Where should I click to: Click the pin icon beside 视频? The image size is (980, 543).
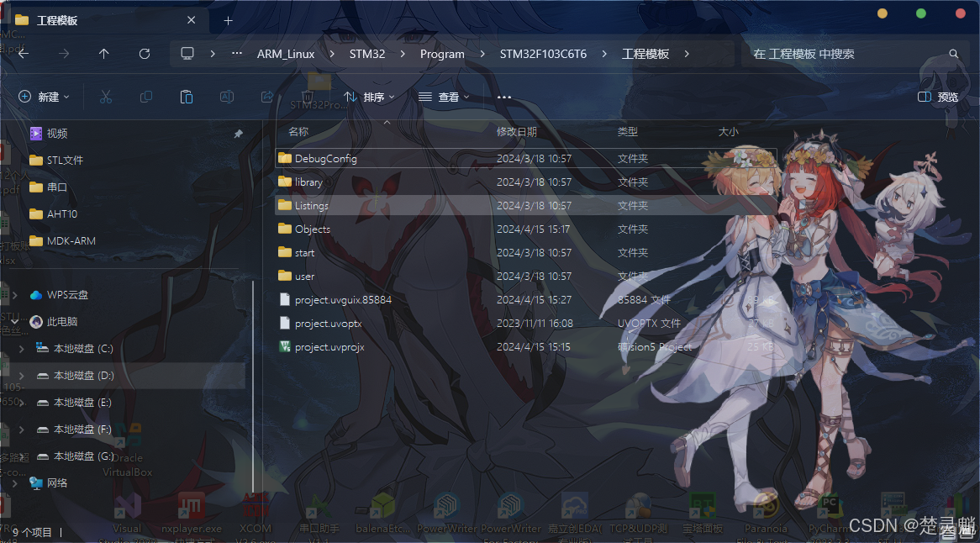coord(238,134)
